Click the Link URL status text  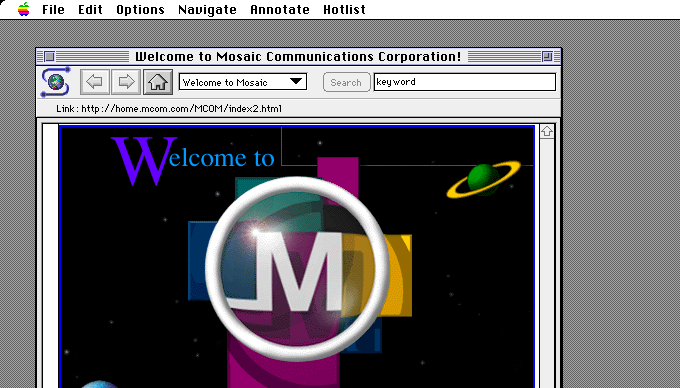169,108
